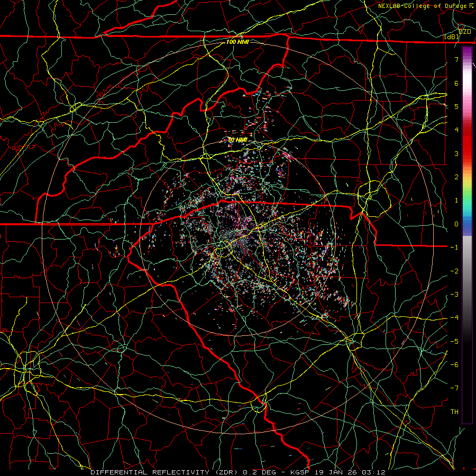
Task: Click the "[dB]" unit label
Action: pos(452,37)
